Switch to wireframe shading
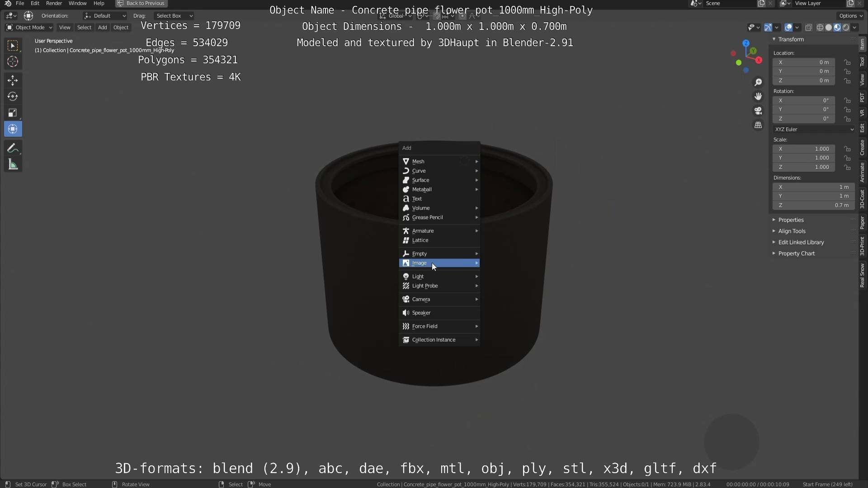Image resolution: width=868 pixels, height=488 pixels. [820, 28]
